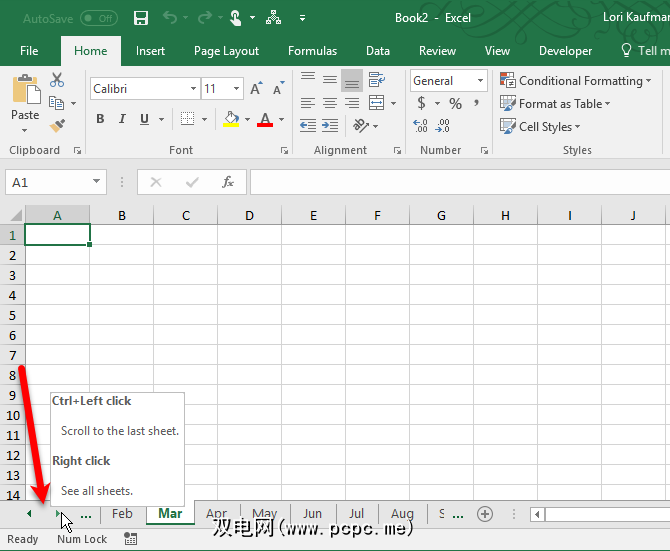Toggle the AutoSave switch
670x551 pixels.
click(98, 18)
